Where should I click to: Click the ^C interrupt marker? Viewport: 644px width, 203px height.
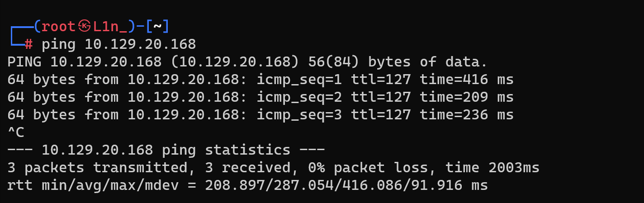tap(16, 132)
